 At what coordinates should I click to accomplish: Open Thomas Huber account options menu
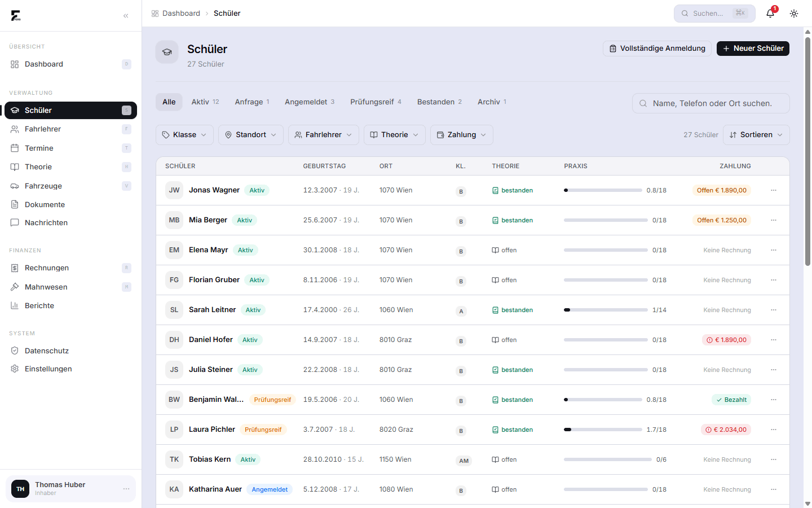126,489
